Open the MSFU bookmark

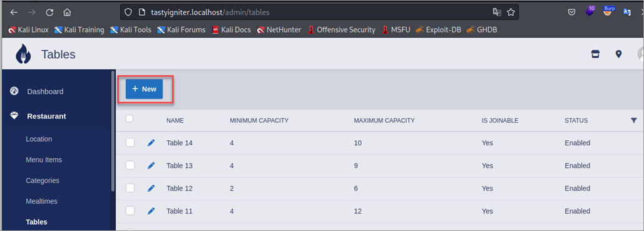(396, 29)
